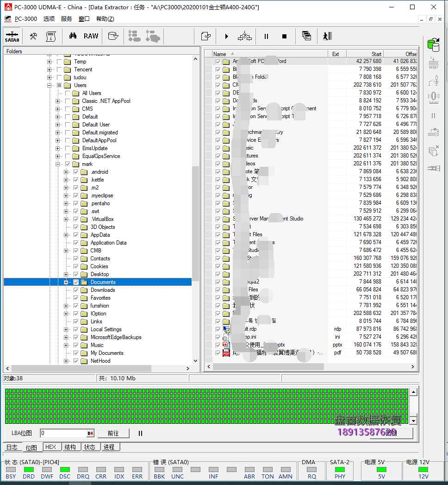
Task: Expand the .VirtualBox tree node
Action: click(66, 219)
